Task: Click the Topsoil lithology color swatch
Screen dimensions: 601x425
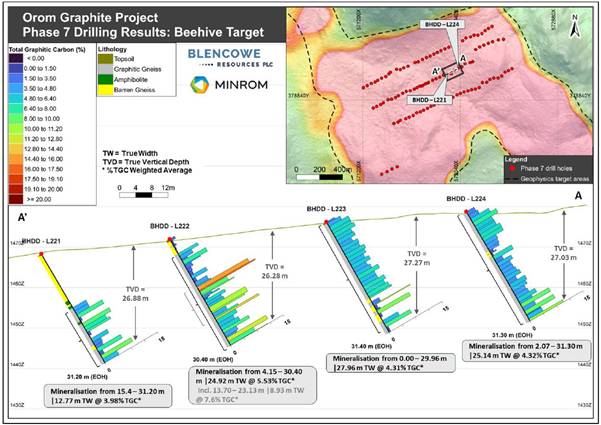Action: point(109,60)
